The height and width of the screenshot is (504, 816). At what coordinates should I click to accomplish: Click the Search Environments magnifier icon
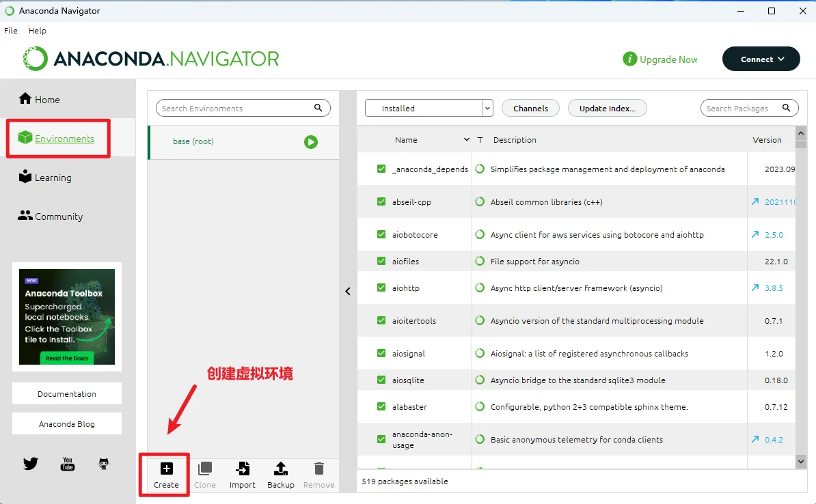click(x=318, y=108)
